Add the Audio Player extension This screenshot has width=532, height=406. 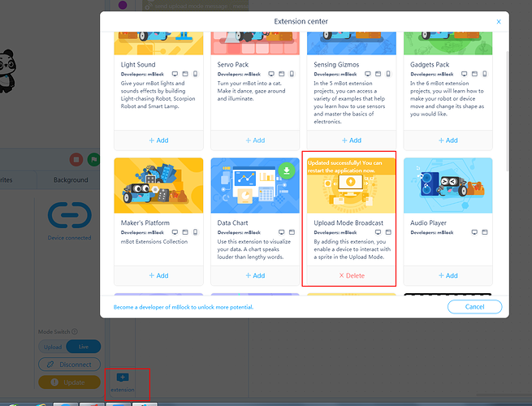pos(448,275)
